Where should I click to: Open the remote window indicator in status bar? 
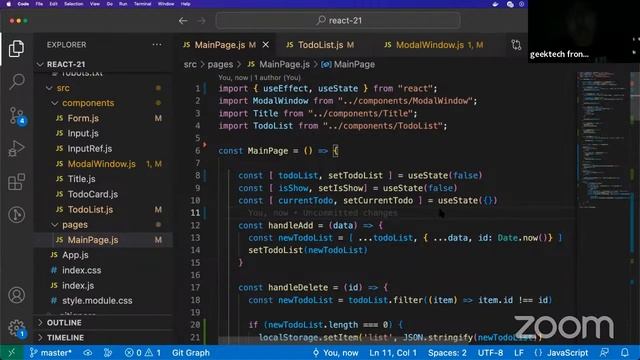(11, 353)
